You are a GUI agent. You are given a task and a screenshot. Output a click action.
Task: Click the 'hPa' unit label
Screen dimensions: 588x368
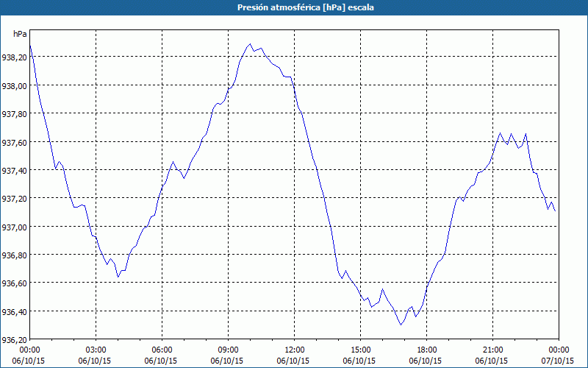20,34
